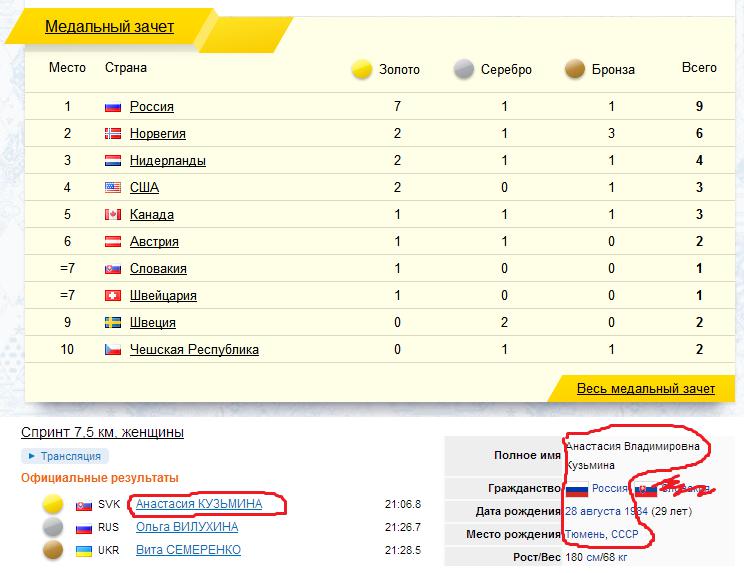
Task: Click the Norwegian flag icon
Action: coord(113,134)
